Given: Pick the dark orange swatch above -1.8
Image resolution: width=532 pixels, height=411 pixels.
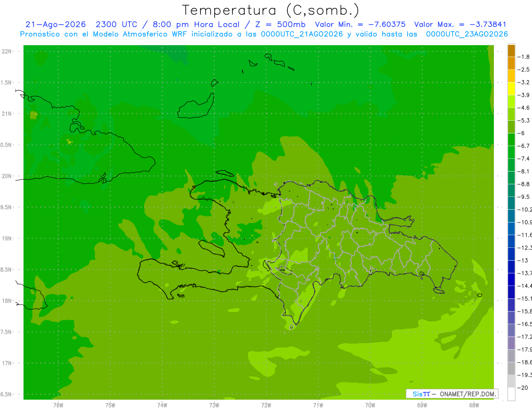Looking at the screenshot, I should click(511, 51).
